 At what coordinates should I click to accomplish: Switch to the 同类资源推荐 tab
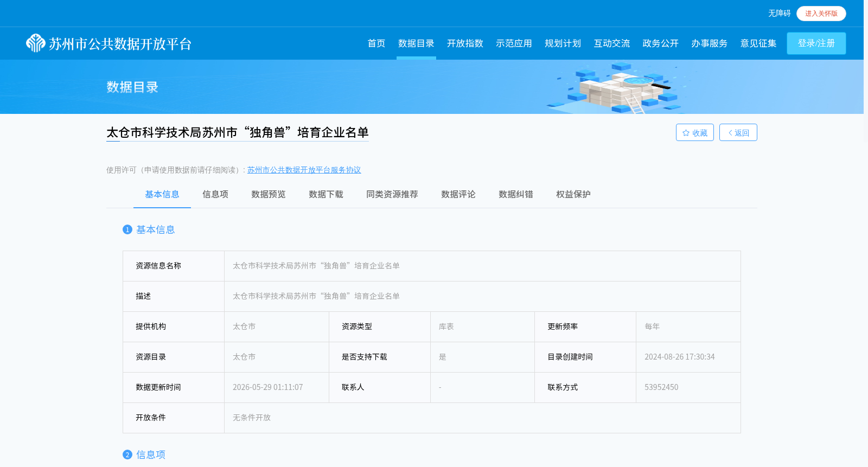click(x=392, y=194)
